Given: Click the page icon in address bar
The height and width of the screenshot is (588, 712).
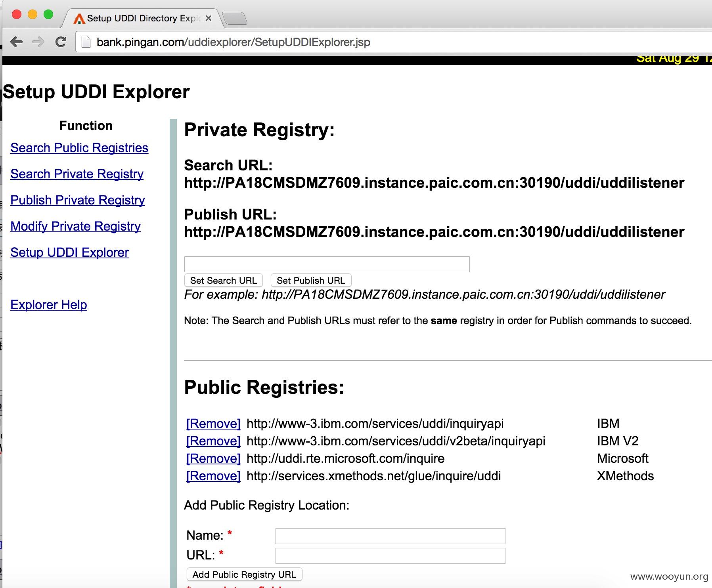Looking at the screenshot, I should [x=86, y=42].
